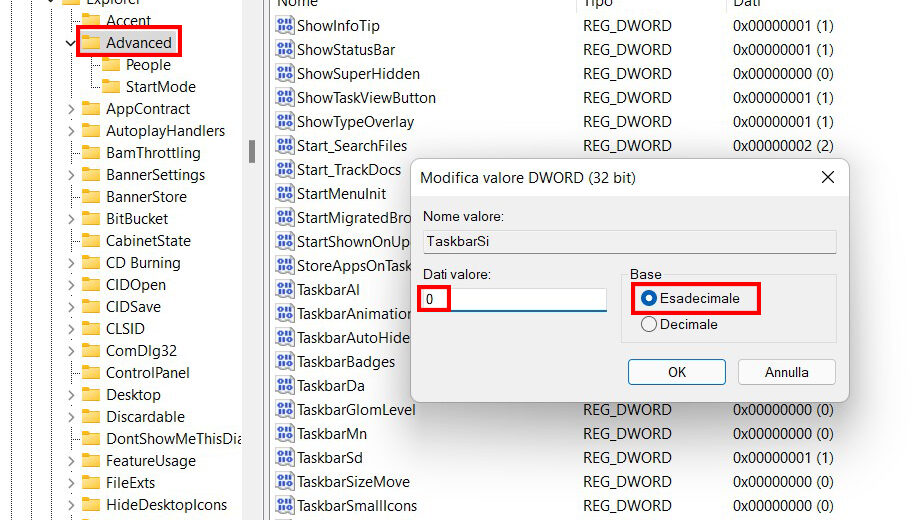This screenshot has width=915, height=520.
Task: Click the ShowTaskViewButton value icon
Action: tap(285, 97)
